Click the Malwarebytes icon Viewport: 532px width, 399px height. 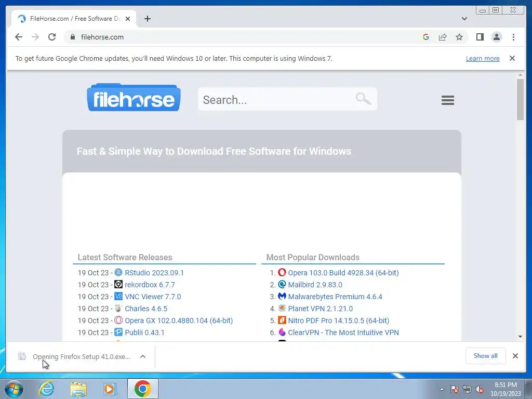click(282, 296)
